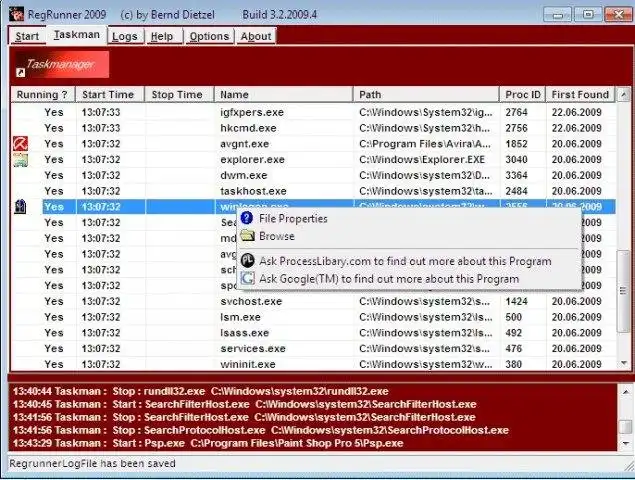Select the hkcmd.exe process name
Screen dimensions: 635x480
click(248, 128)
